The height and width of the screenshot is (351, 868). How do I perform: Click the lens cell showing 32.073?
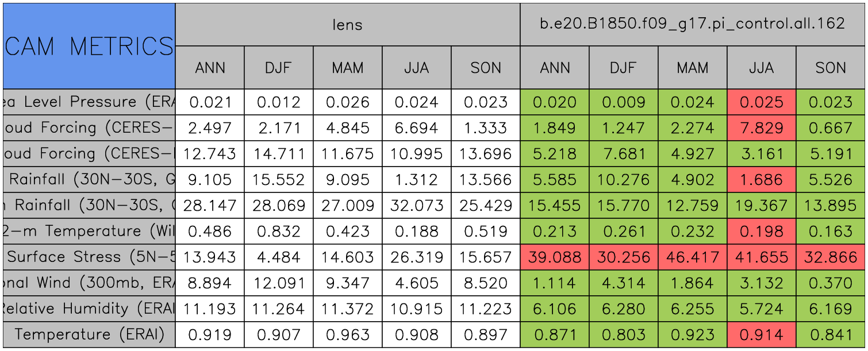416,205
